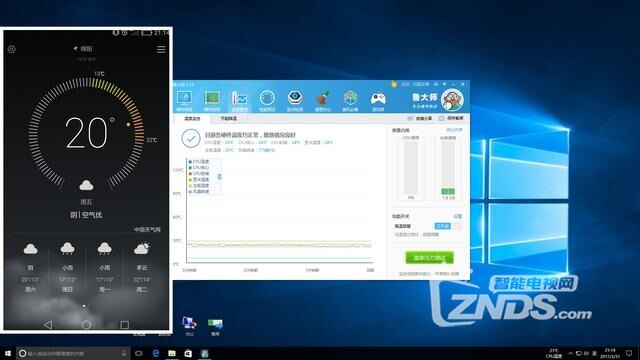Toggle the brown CPU package legend entry

tap(199, 173)
